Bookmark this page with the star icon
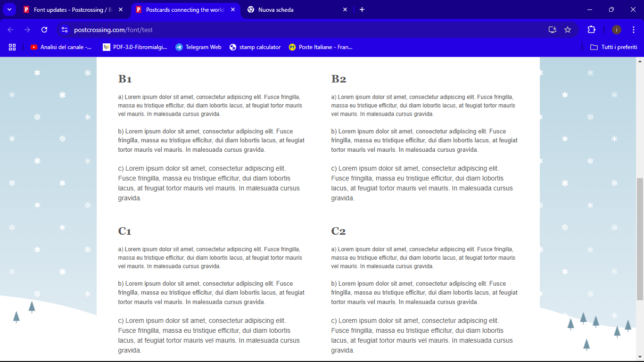644x362 pixels. [568, 30]
